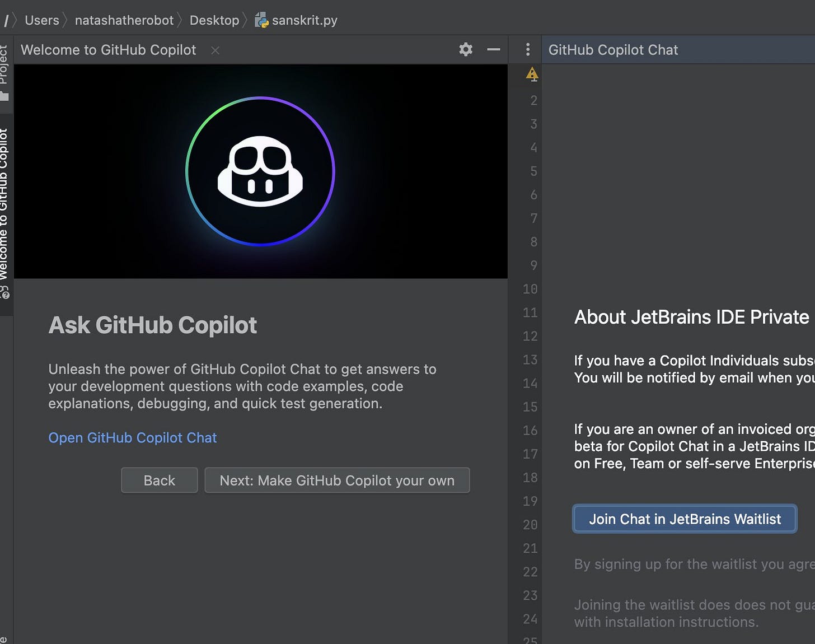815x644 pixels.
Task: Select sanskrit.py in the breadcrumb path
Action: [305, 20]
